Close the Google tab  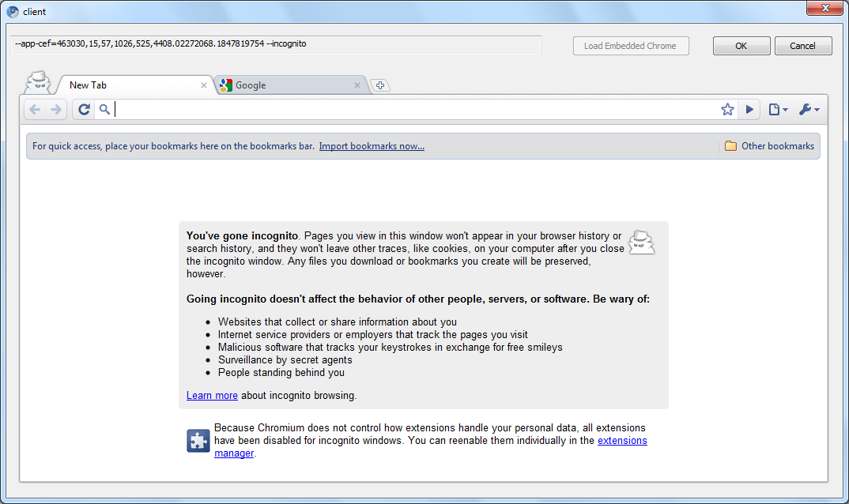click(357, 85)
